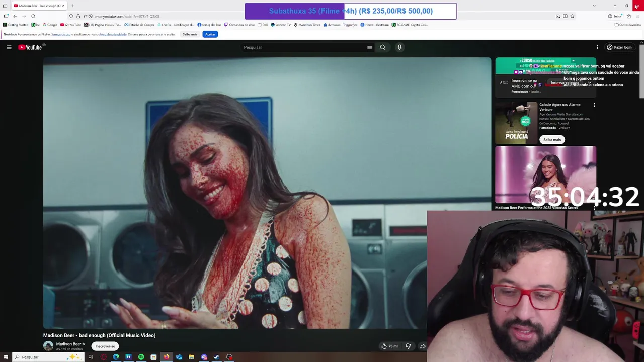This screenshot has height=362, width=644.
Task: Open Steam from taskbar
Action: [216, 357]
